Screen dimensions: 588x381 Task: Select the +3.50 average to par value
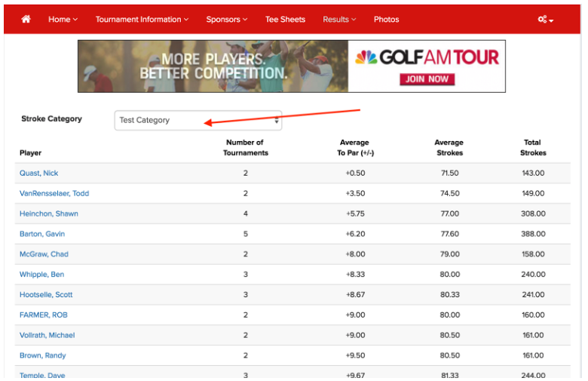355,193
